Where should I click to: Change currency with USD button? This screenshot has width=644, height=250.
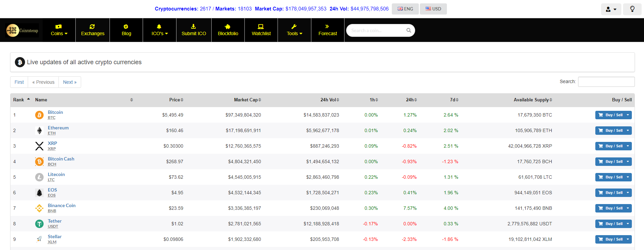click(433, 9)
